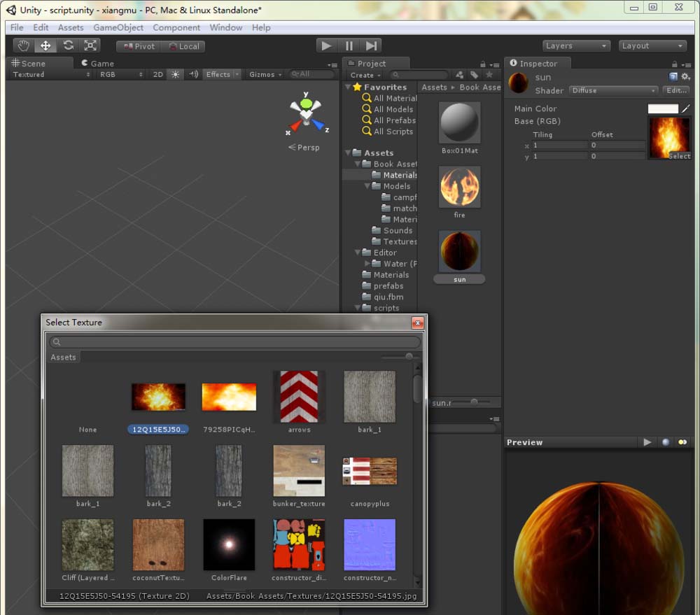Select the fire material thumbnail

click(459, 187)
